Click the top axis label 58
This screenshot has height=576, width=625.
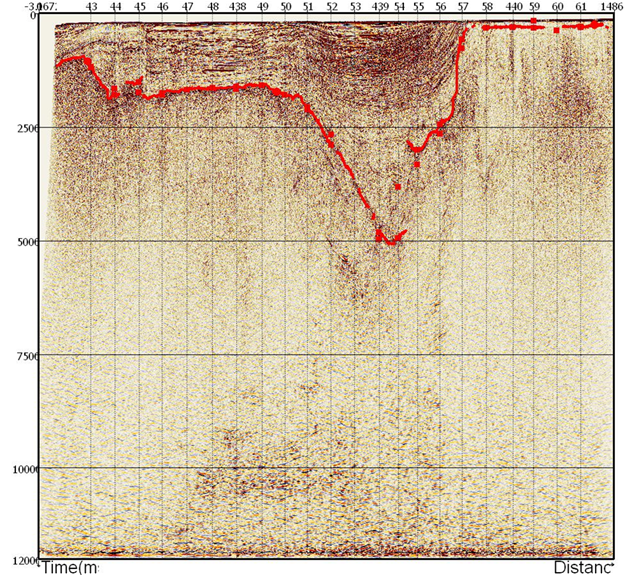[x=487, y=7]
